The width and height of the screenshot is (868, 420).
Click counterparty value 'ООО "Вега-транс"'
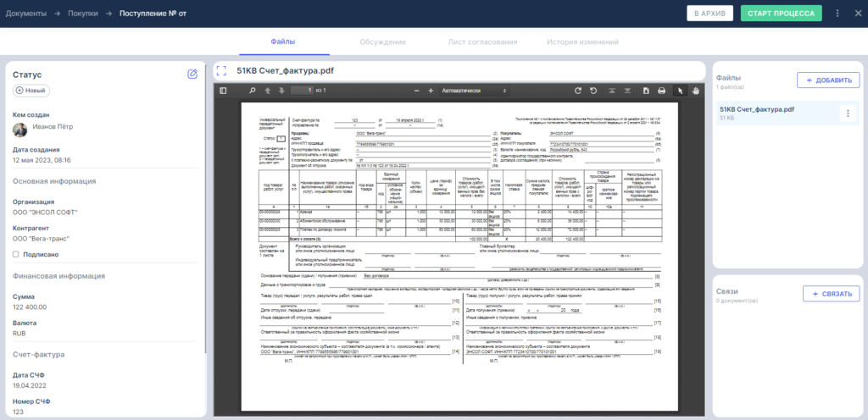[x=41, y=239]
